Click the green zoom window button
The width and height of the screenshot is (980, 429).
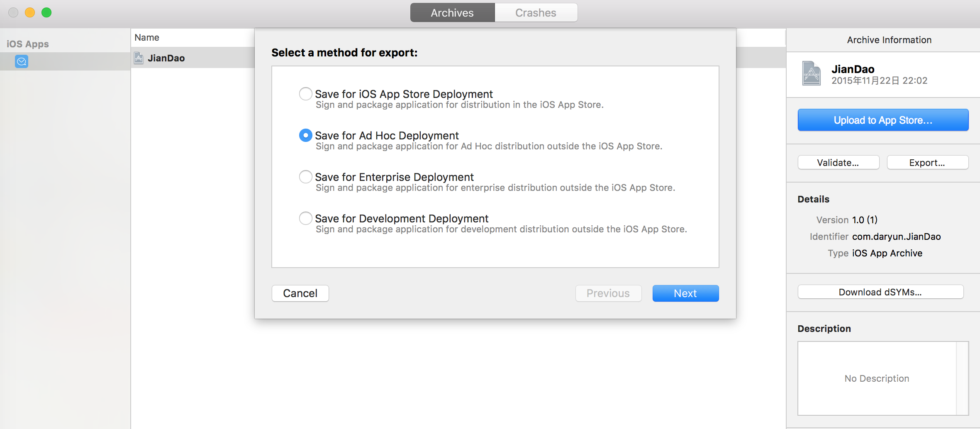click(46, 12)
